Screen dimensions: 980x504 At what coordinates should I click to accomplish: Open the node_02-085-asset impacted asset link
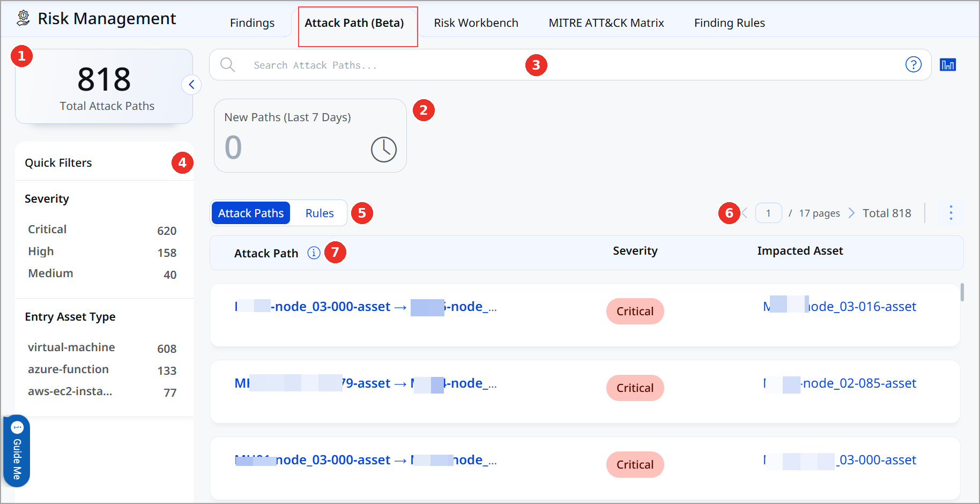pyautogui.click(x=840, y=383)
